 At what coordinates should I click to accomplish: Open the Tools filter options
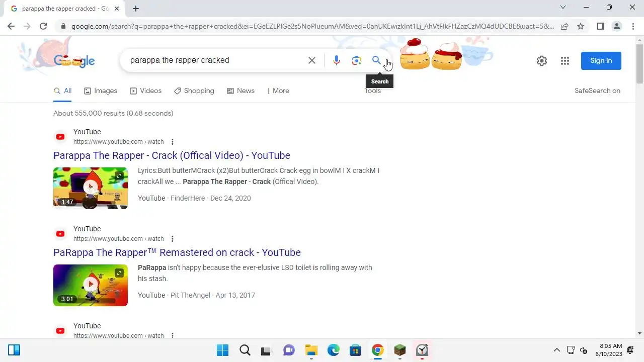(x=373, y=91)
